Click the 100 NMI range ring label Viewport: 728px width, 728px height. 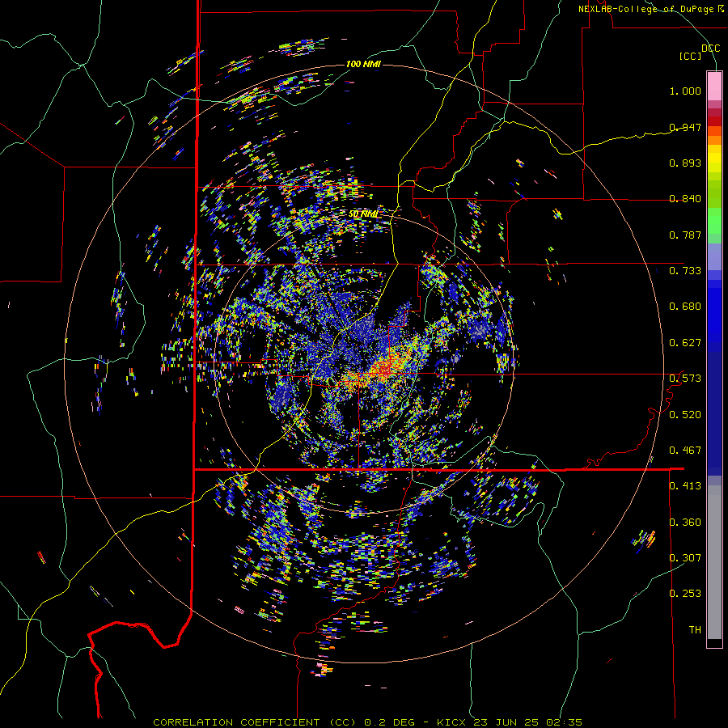[x=363, y=64]
